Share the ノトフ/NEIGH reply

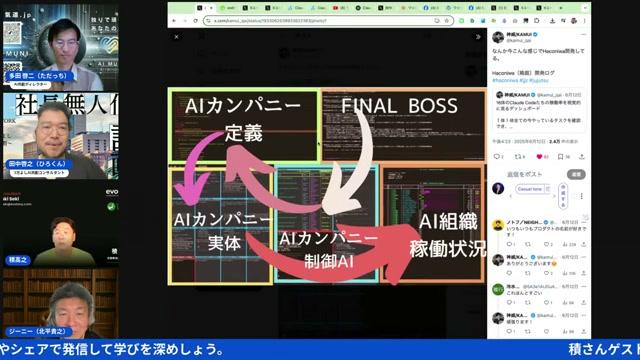tap(584, 244)
